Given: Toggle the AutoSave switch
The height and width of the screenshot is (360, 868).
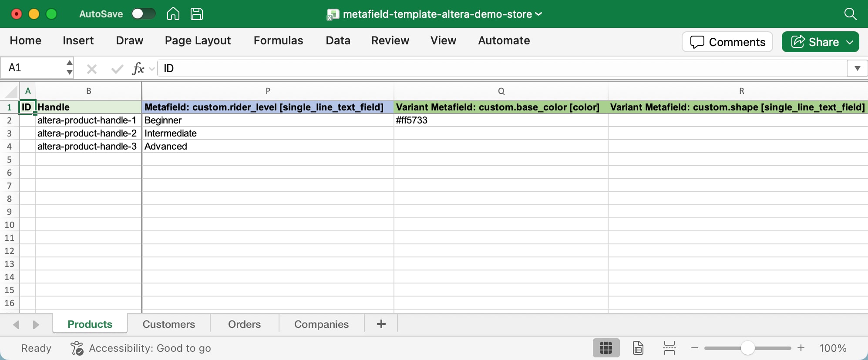Looking at the screenshot, I should point(144,14).
